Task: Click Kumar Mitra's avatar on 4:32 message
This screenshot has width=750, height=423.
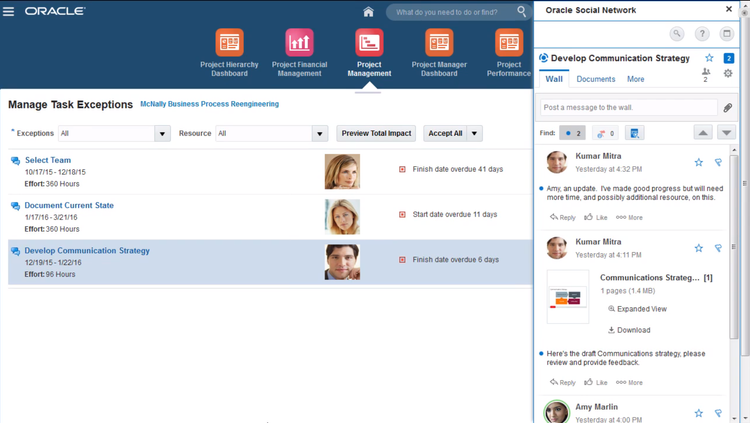Action: 557,162
